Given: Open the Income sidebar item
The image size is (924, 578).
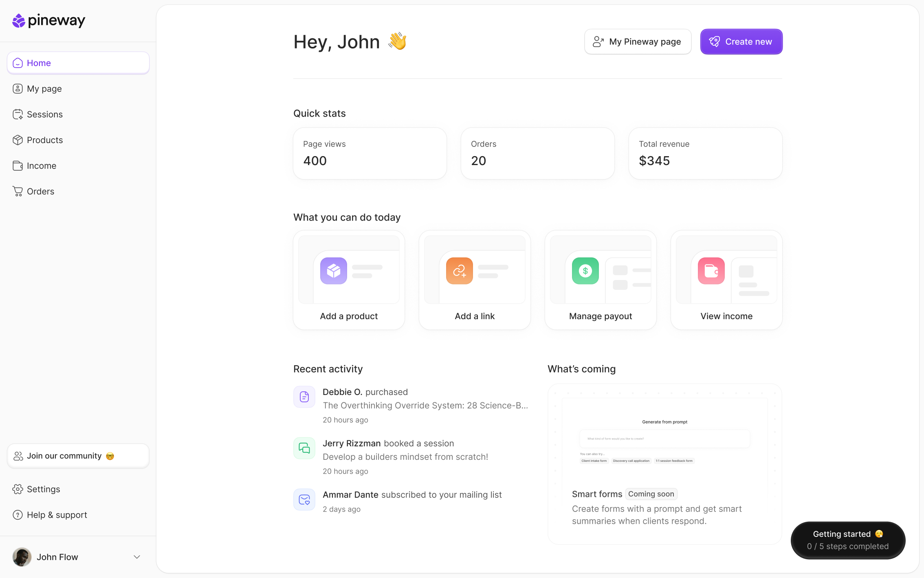Looking at the screenshot, I should tap(42, 166).
